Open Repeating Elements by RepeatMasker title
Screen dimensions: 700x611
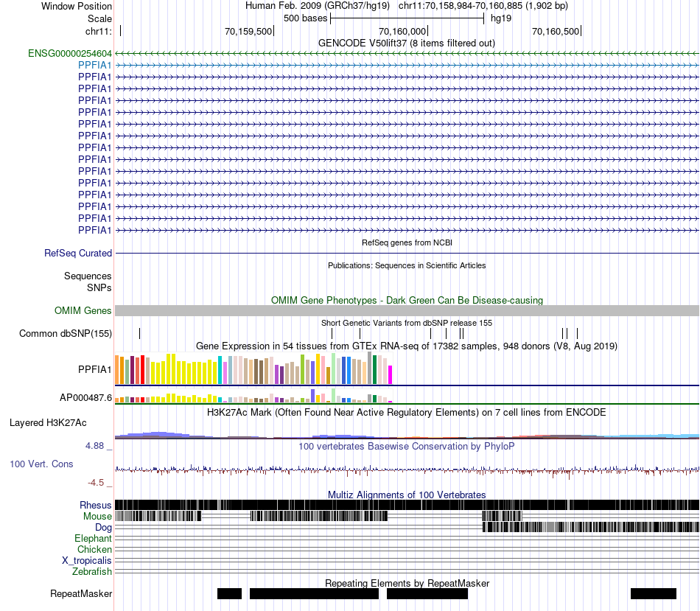(407, 583)
